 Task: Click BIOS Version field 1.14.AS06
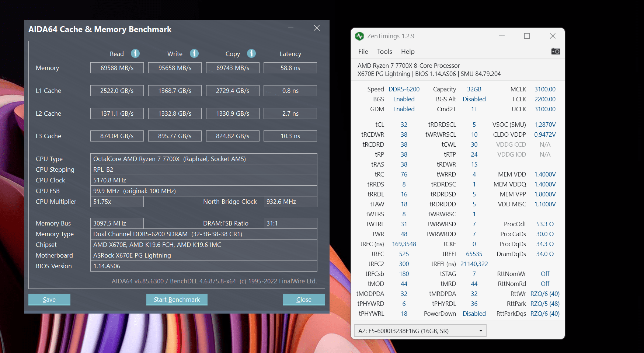coord(204,266)
